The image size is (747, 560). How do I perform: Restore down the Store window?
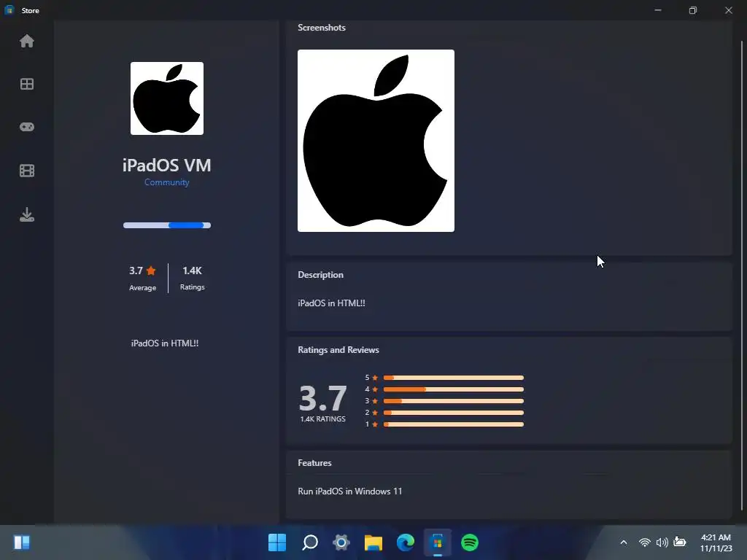(x=693, y=10)
